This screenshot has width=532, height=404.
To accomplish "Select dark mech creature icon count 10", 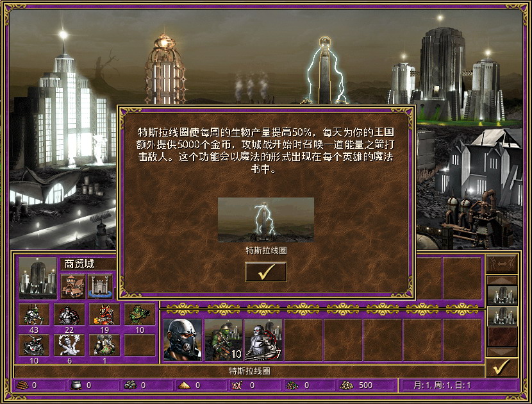I will [33, 345].
